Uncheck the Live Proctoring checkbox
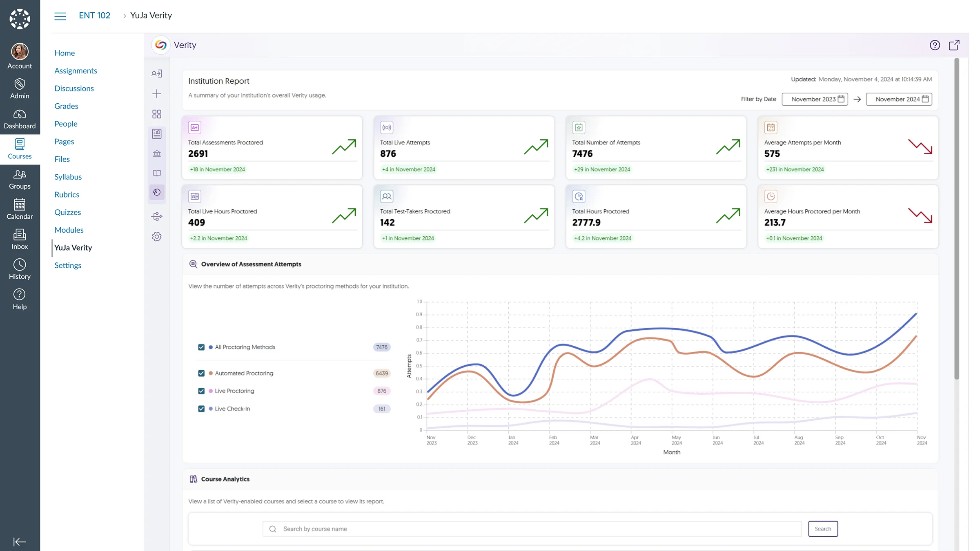 pos(201,391)
